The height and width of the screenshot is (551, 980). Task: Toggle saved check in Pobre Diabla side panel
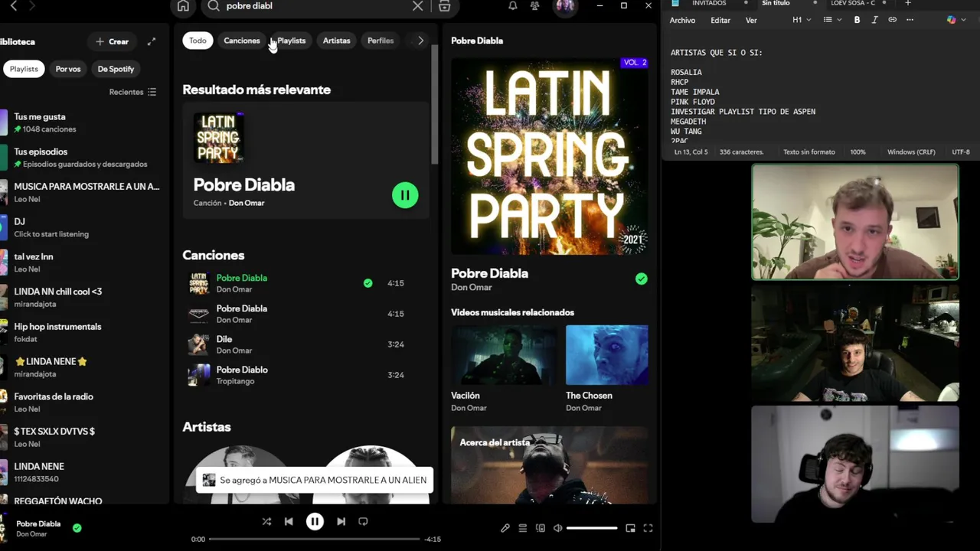click(x=642, y=279)
